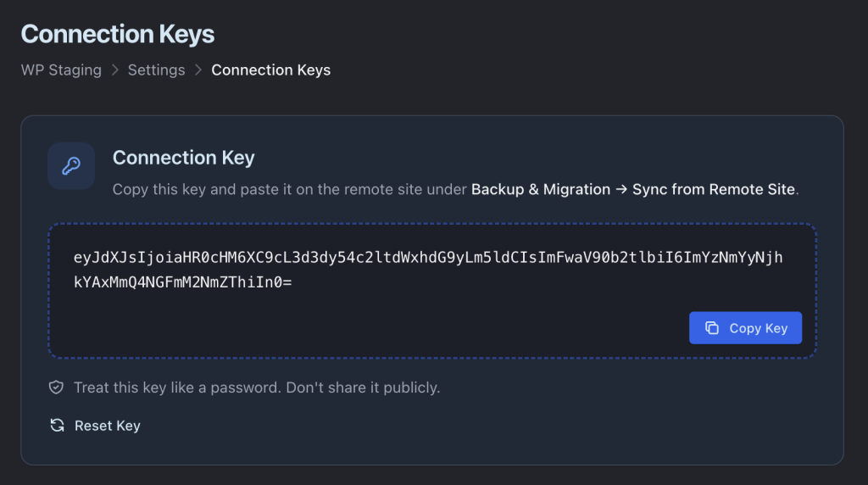Open the Settings breadcrumb link
Viewport: 868px width, 485px height.
click(x=156, y=70)
